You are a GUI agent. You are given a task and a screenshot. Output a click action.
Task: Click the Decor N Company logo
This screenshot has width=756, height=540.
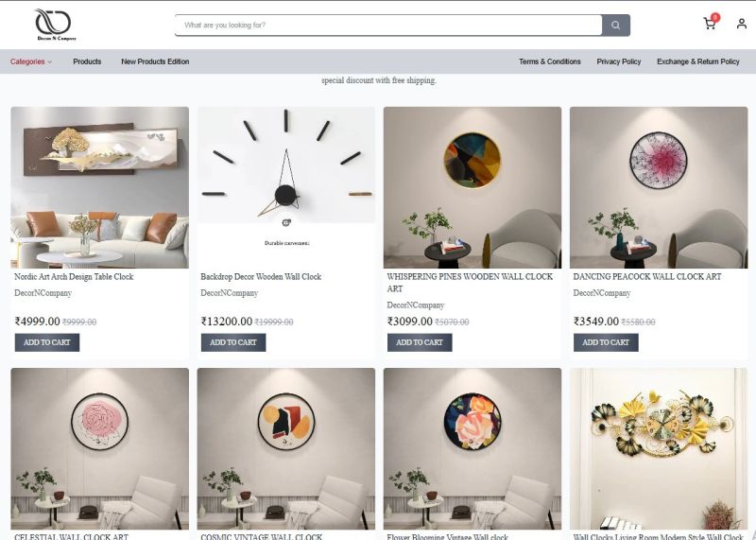(56, 25)
